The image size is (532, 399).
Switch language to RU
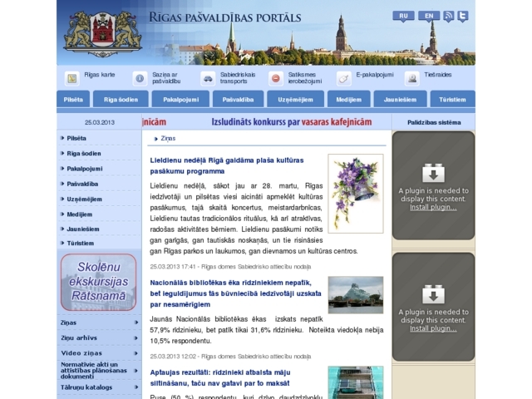pos(403,16)
